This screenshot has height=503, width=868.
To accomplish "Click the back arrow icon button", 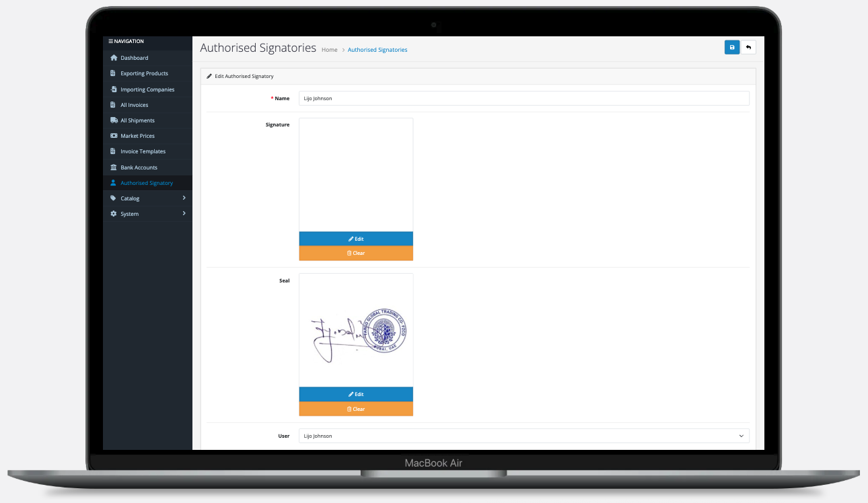I will (x=748, y=47).
